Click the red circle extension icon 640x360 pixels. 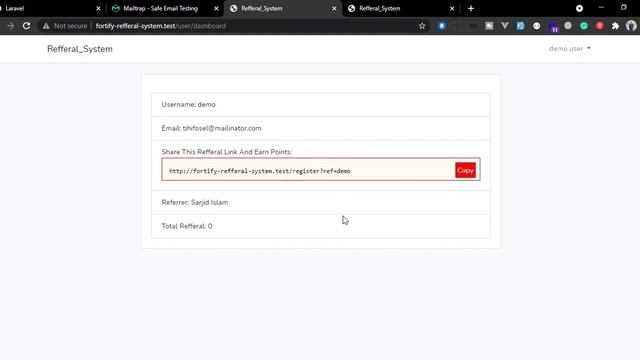[600, 26]
